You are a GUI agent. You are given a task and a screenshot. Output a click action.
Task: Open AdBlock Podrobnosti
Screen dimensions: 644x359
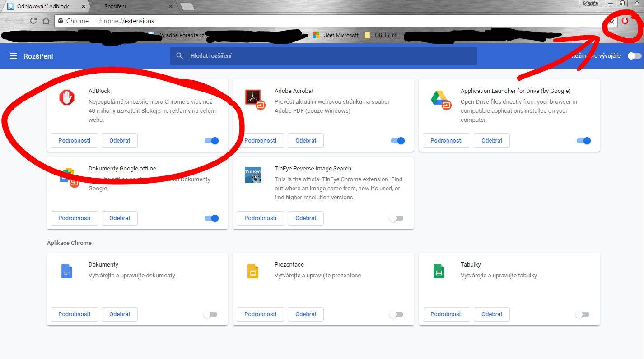tap(75, 140)
